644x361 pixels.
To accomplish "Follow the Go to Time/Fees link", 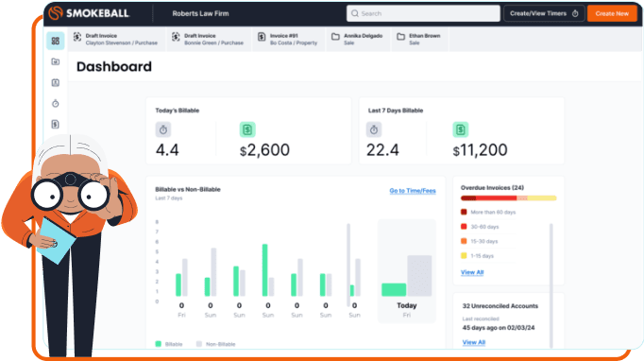I will [x=413, y=191].
